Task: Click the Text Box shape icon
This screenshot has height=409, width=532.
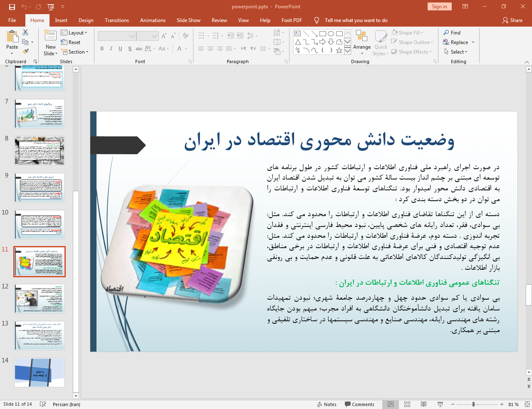Action: (298, 34)
